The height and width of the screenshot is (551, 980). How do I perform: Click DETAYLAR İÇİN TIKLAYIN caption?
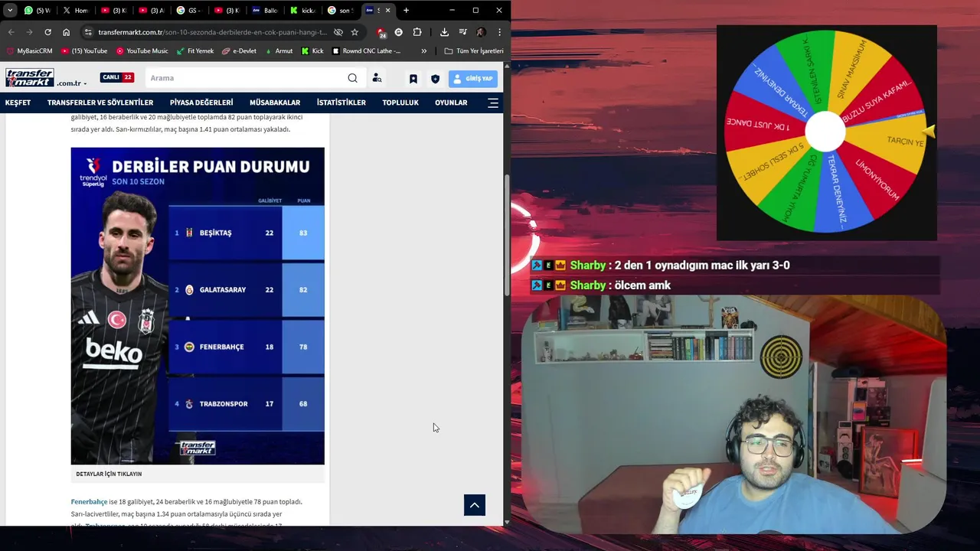[x=109, y=474]
